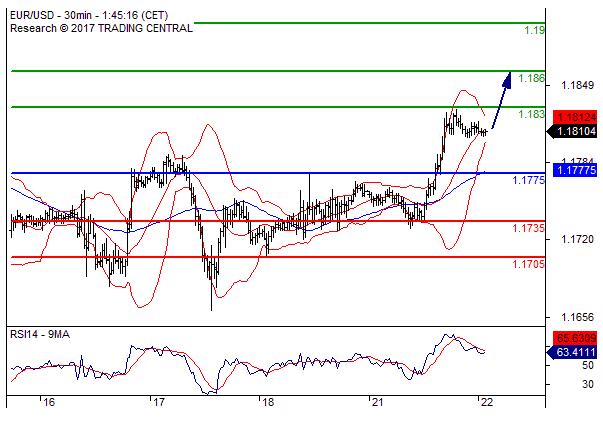Click the red 1.1705 support label

click(x=528, y=264)
